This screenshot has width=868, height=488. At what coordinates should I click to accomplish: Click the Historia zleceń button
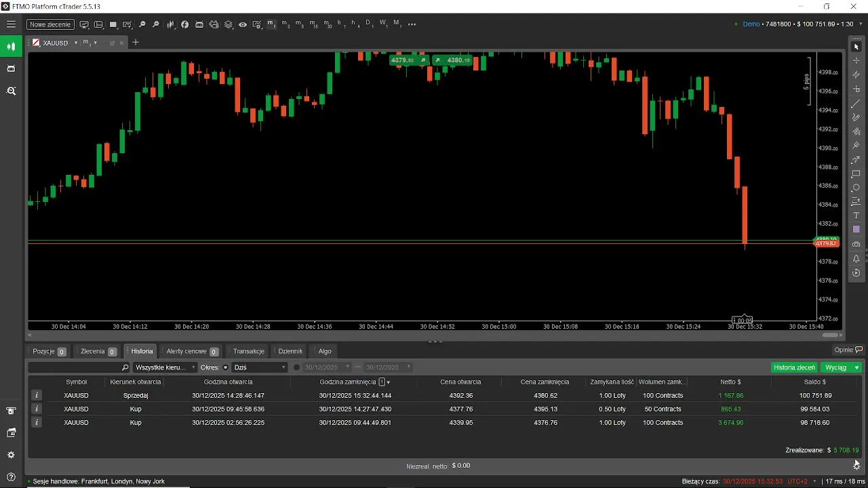point(794,367)
